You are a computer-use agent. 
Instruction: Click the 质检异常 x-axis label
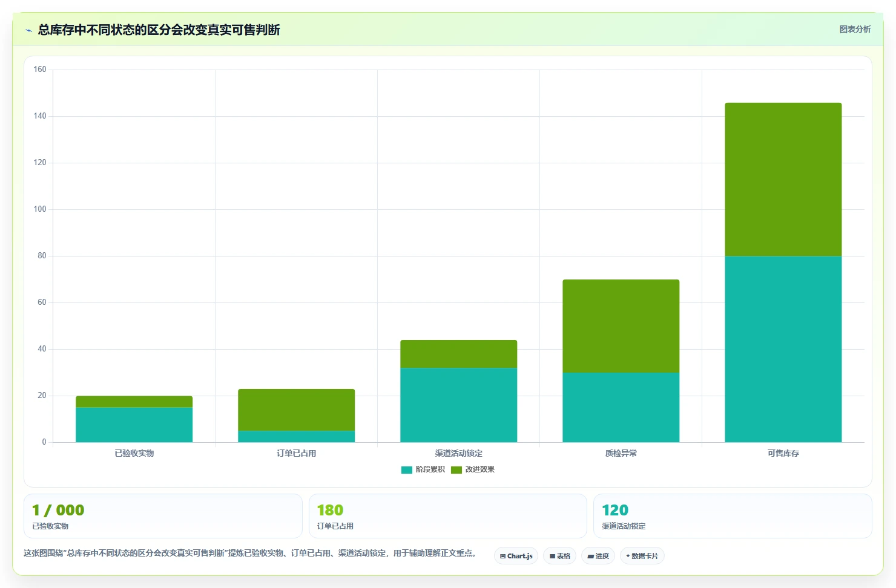point(621,453)
